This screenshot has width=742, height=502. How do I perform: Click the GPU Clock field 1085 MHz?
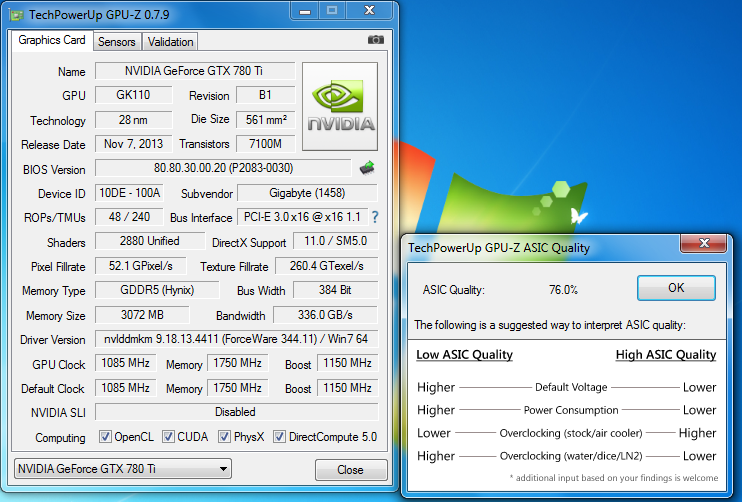[x=125, y=363]
